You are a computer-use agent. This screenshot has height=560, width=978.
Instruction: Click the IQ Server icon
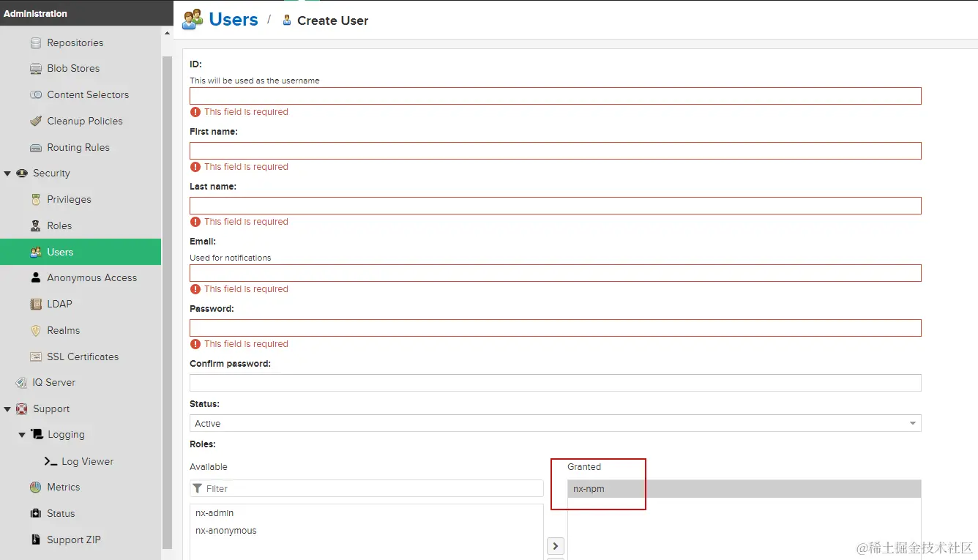coord(21,383)
